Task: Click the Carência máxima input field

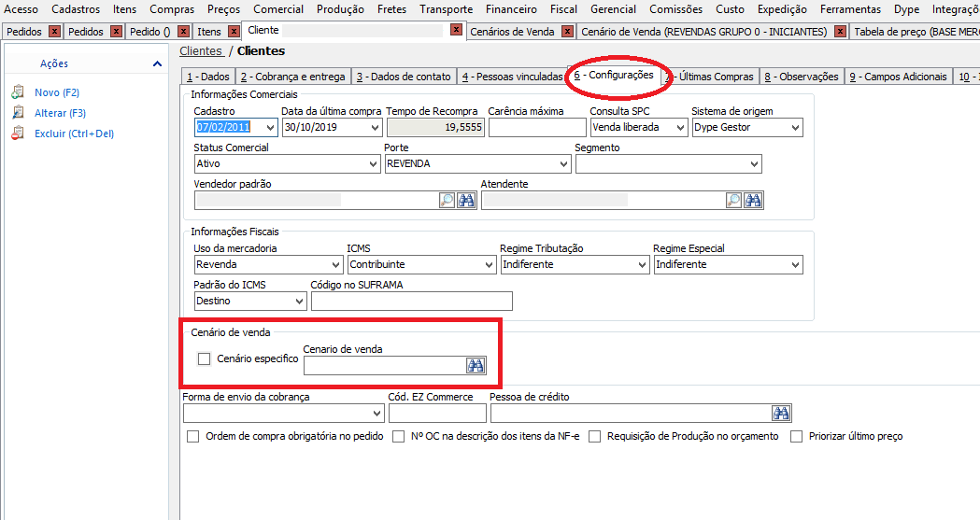Action: (x=537, y=127)
